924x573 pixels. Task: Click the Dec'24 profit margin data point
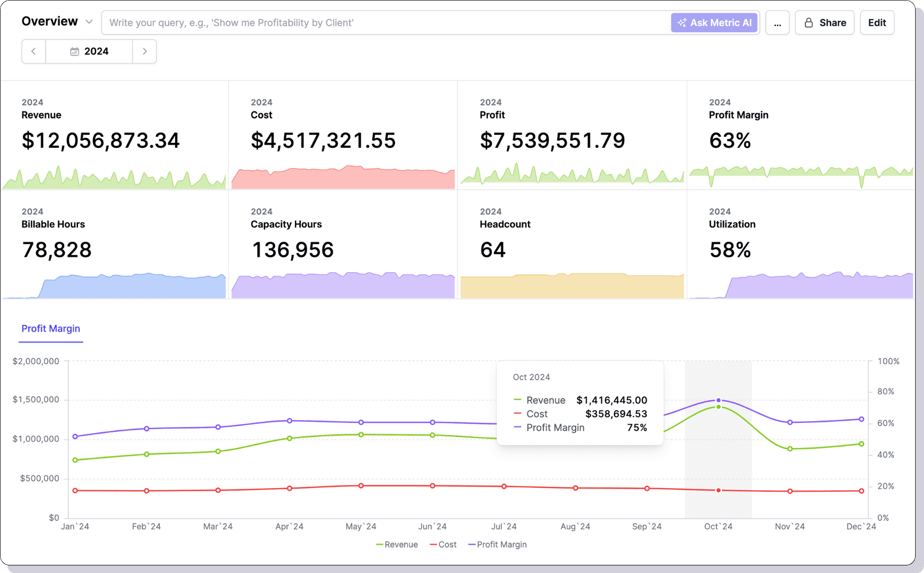point(862,419)
